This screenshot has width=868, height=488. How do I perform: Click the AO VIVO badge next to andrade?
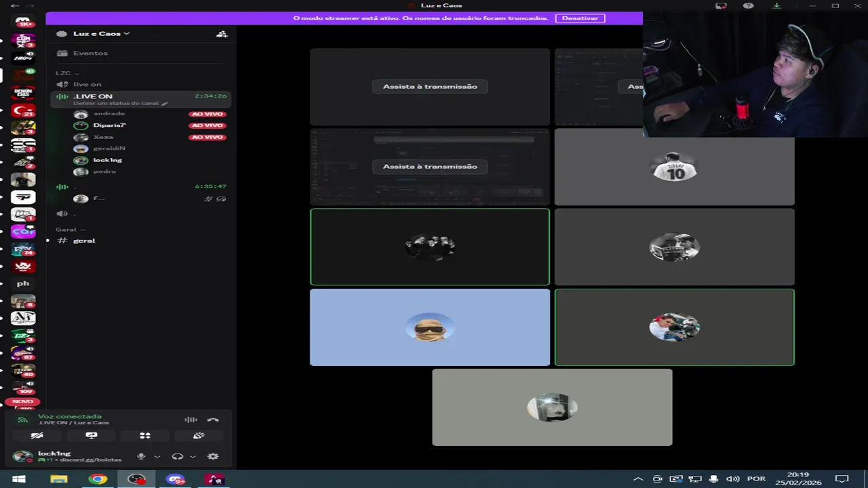click(208, 114)
